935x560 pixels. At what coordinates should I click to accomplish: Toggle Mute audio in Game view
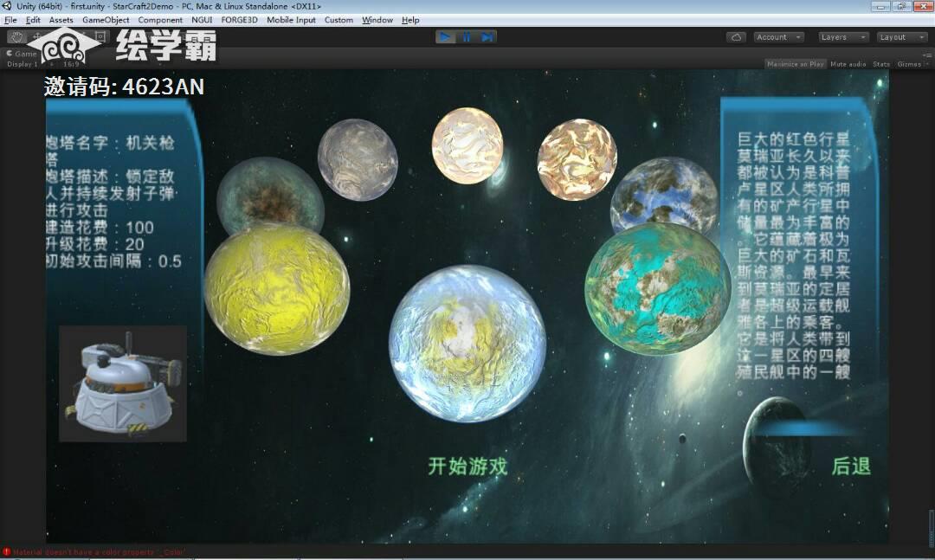(x=848, y=64)
